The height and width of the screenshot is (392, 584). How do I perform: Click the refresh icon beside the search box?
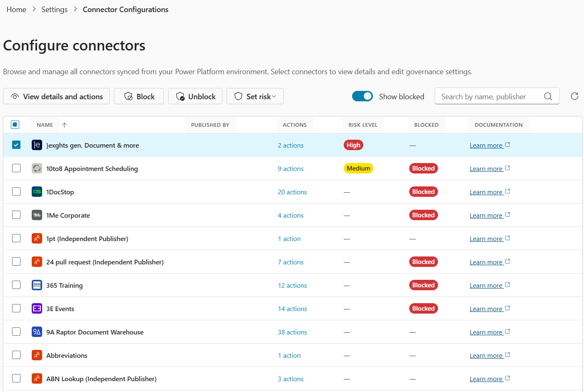coord(574,96)
